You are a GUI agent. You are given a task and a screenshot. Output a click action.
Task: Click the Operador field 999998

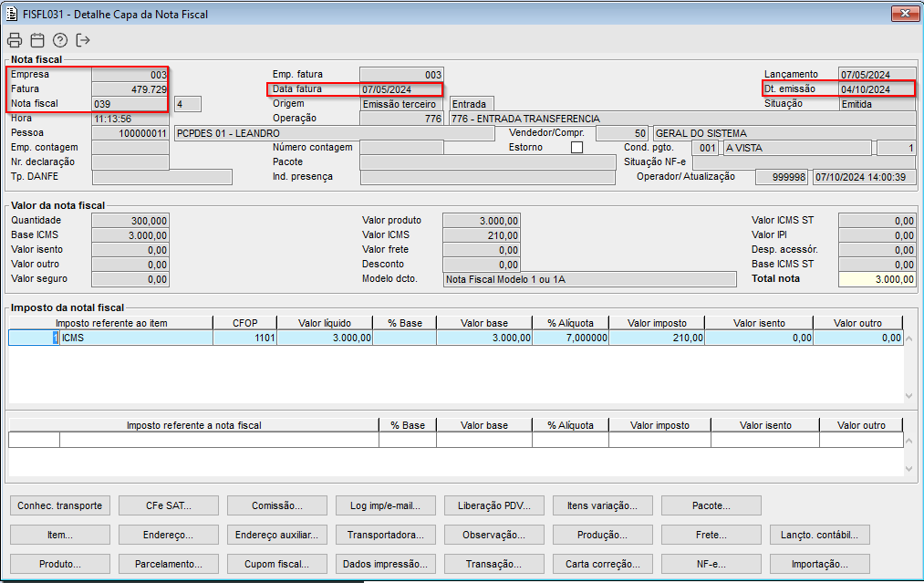[782, 177]
